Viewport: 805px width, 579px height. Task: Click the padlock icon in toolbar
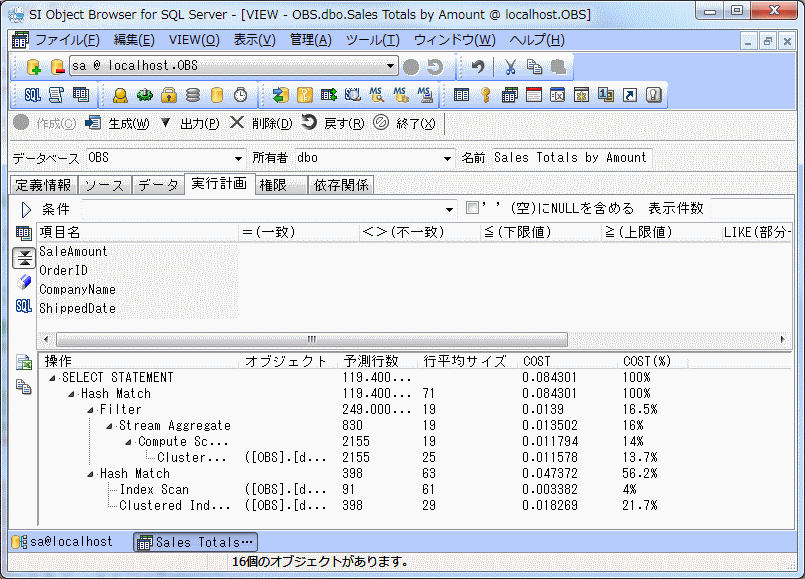pyautogui.click(x=169, y=95)
